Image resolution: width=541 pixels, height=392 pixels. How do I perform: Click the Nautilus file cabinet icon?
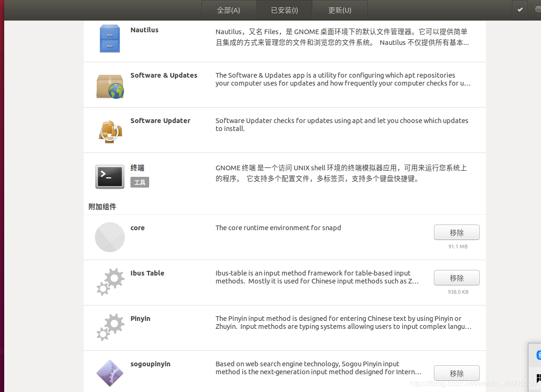pos(110,39)
